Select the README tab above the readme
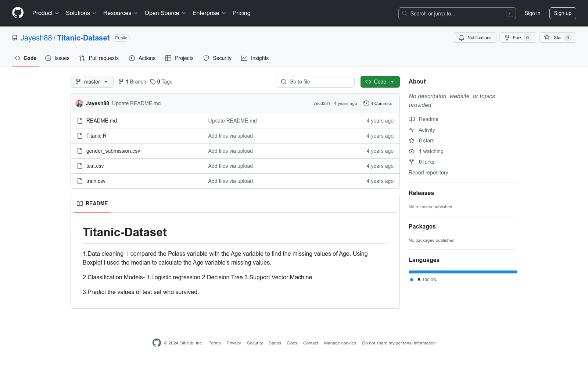This screenshot has height=368, width=588. coord(92,204)
